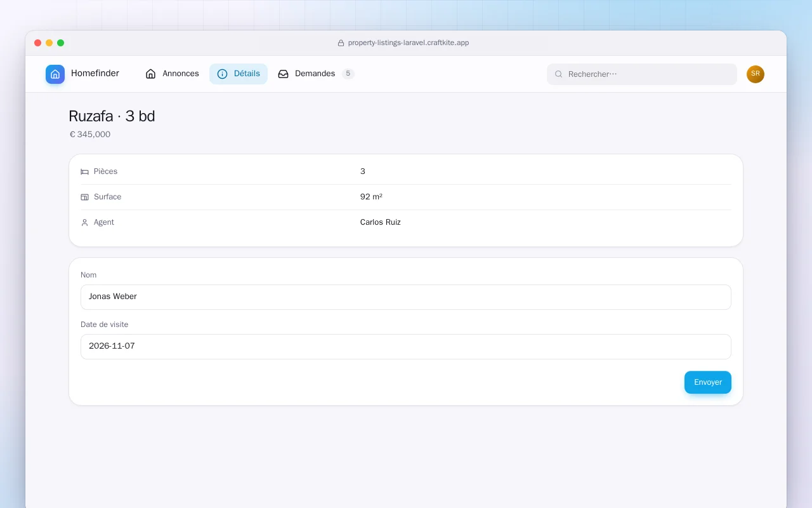The image size is (812, 508).
Task: Click the lock icon in address bar
Action: point(341,43)
